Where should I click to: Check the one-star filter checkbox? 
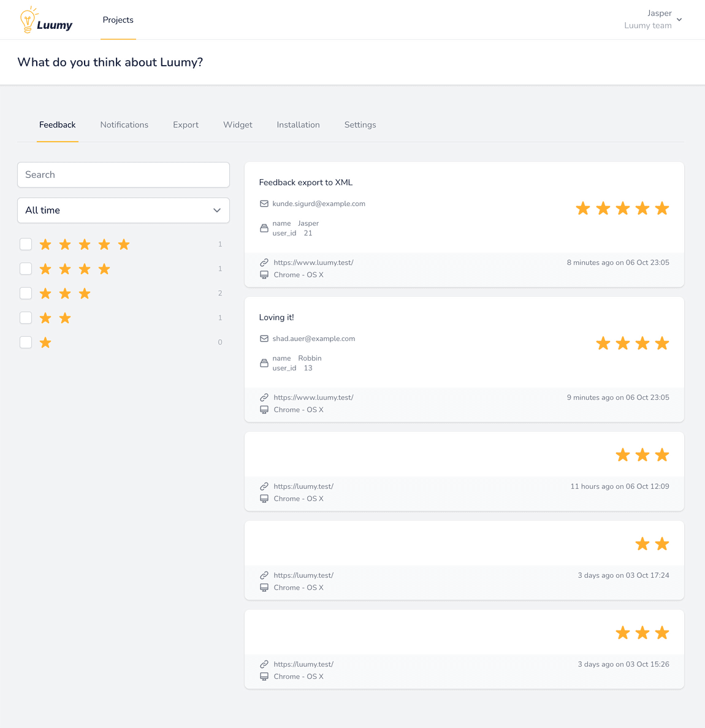tap(26, 342)
